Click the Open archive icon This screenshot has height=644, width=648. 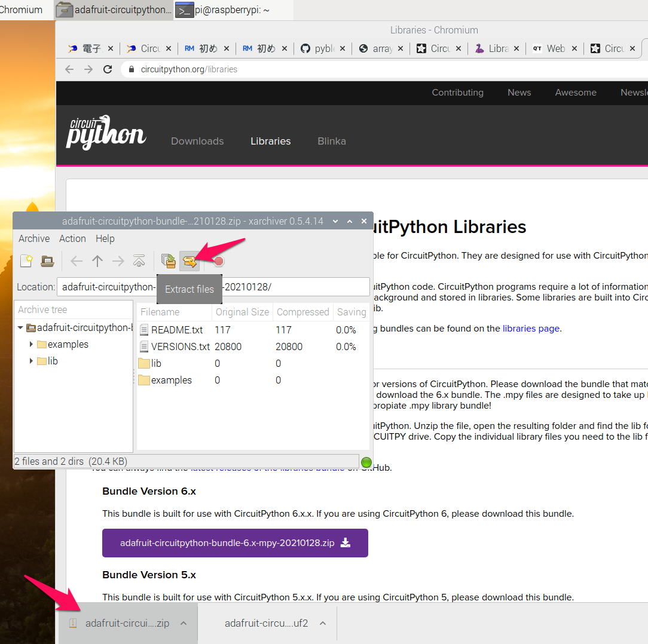[x=47, y=261]
